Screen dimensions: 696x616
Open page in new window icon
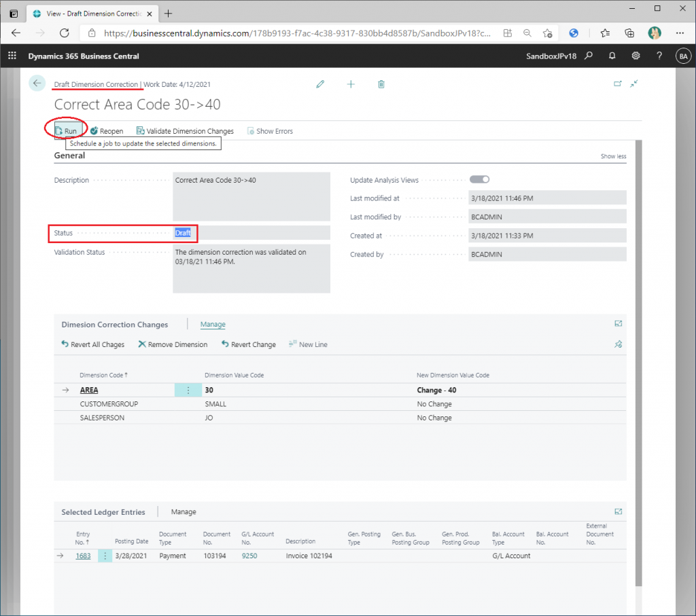[x=617, y=84]
